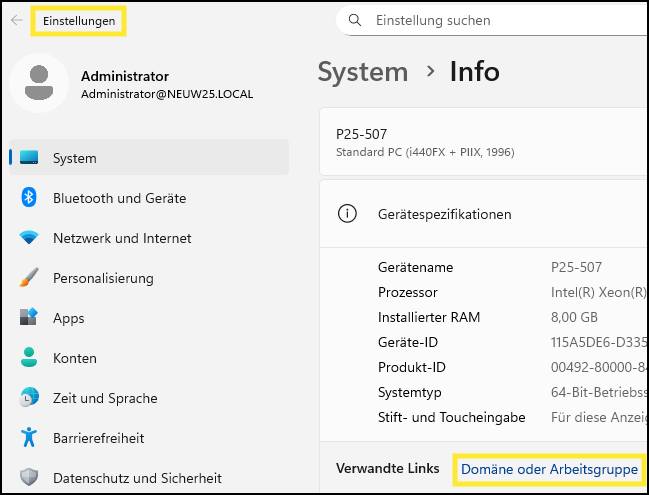This screenshot has width=649, height=495.
Task: Open Datenschutz und Sicherheit settings
Action: click(x=149, y=478)
